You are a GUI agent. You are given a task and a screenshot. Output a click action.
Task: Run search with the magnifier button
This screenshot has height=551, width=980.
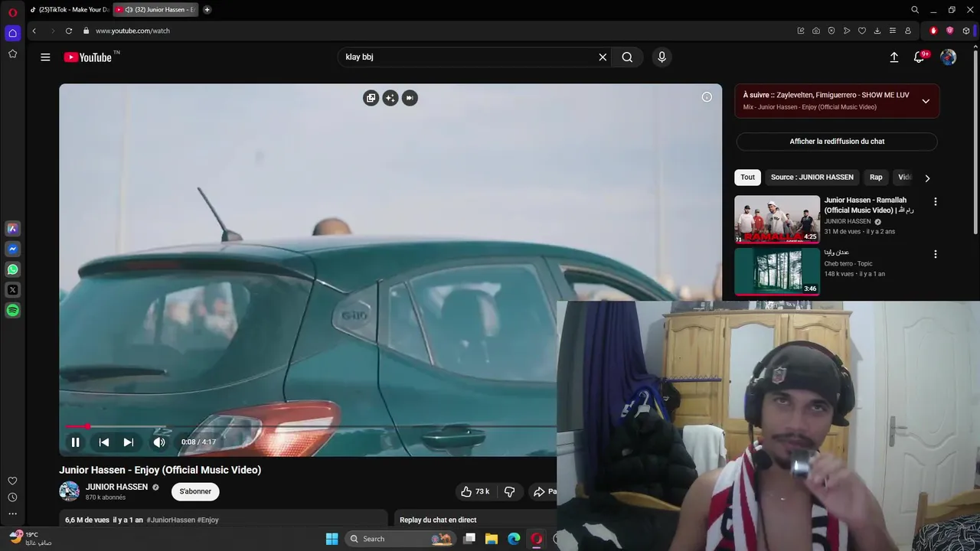click(627, 57)
